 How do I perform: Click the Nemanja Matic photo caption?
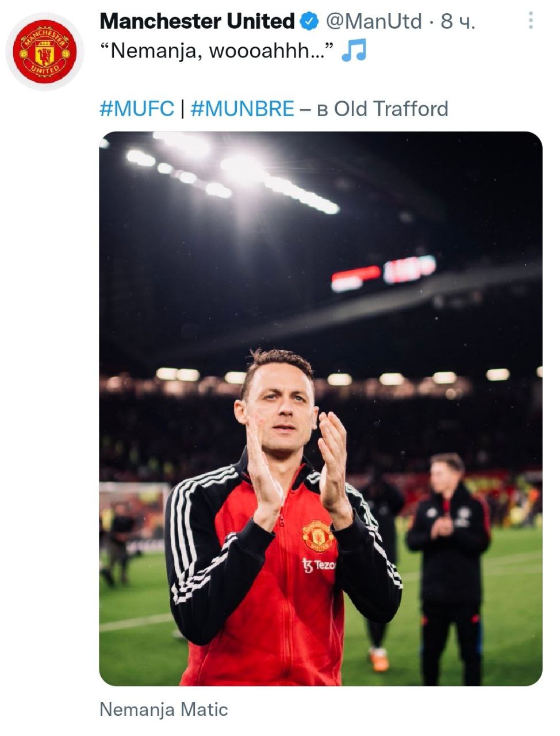coord(164,710)
